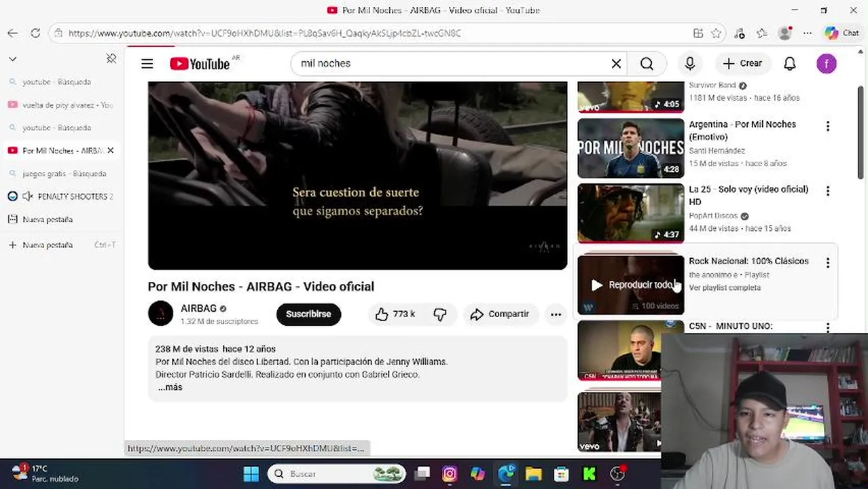Open the YouTube hamburger guide menu
The image size is (868, 489).
pos(147,64)
